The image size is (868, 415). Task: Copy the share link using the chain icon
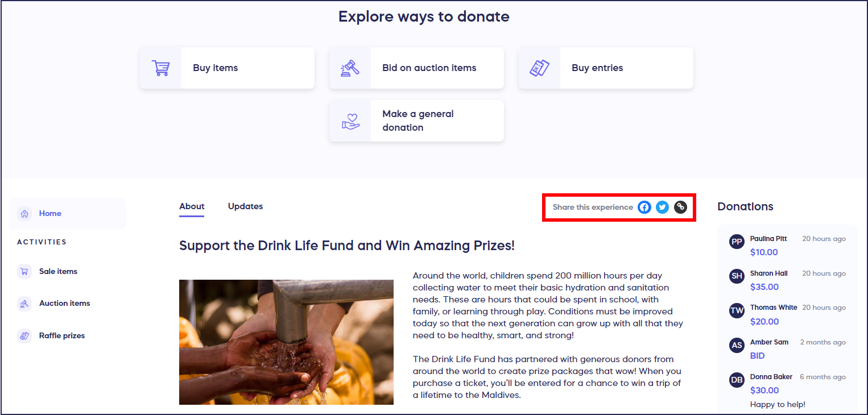[680, 208]
